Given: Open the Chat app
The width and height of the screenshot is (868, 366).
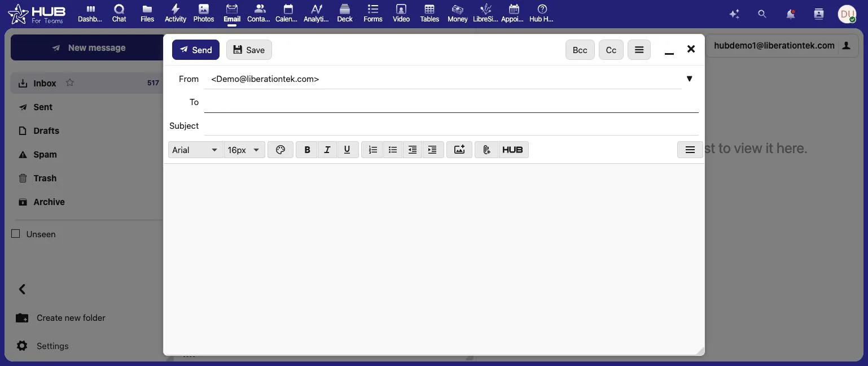Looking at the screenshot, I should 119,14.
